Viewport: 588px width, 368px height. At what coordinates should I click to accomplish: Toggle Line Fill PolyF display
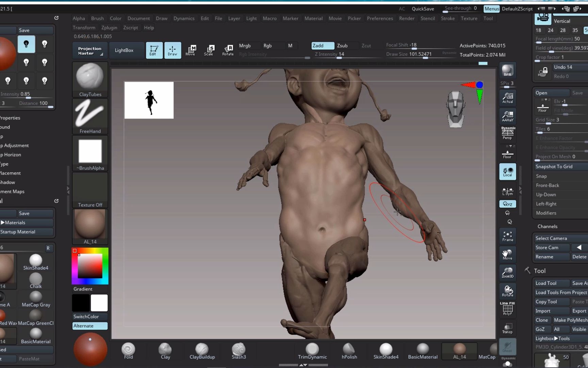(x=507, y=309)
